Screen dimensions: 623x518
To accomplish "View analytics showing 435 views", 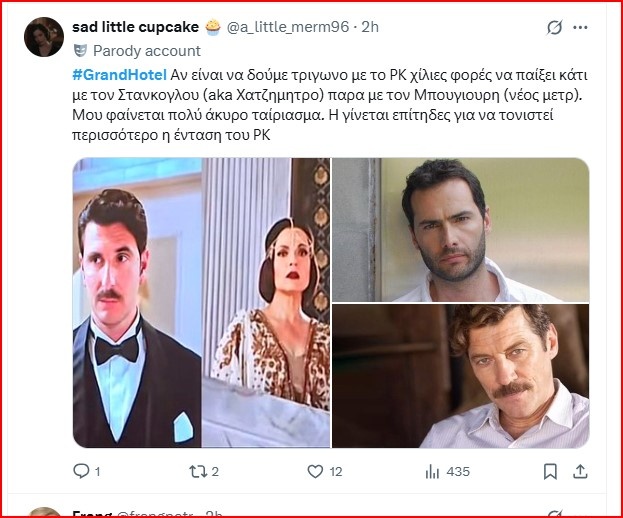I will 433,471.
